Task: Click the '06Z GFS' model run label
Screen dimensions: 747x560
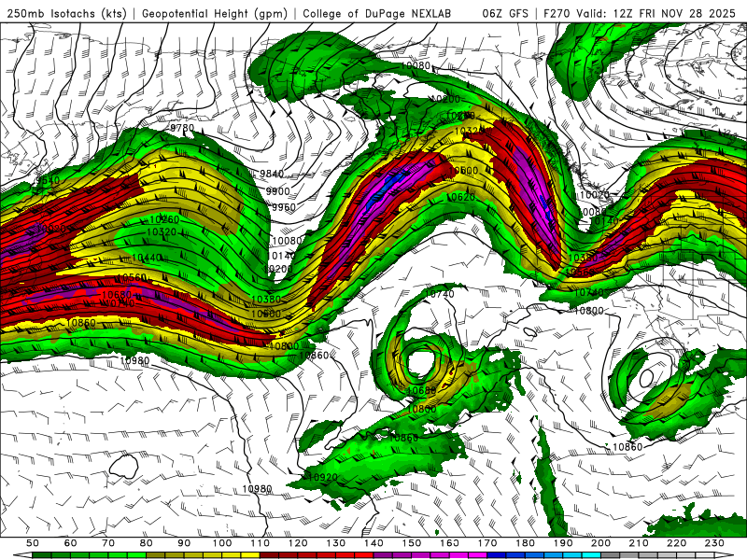Action: coord(505,13)
